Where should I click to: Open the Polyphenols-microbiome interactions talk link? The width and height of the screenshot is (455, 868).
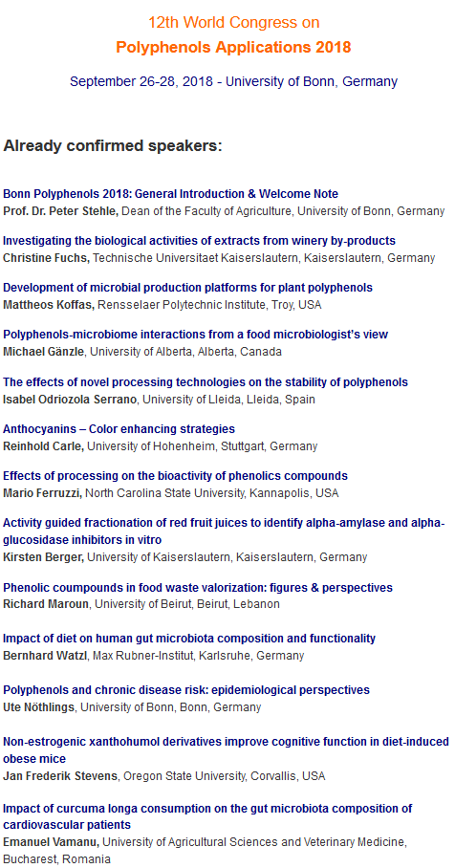[x=195, y=335]
